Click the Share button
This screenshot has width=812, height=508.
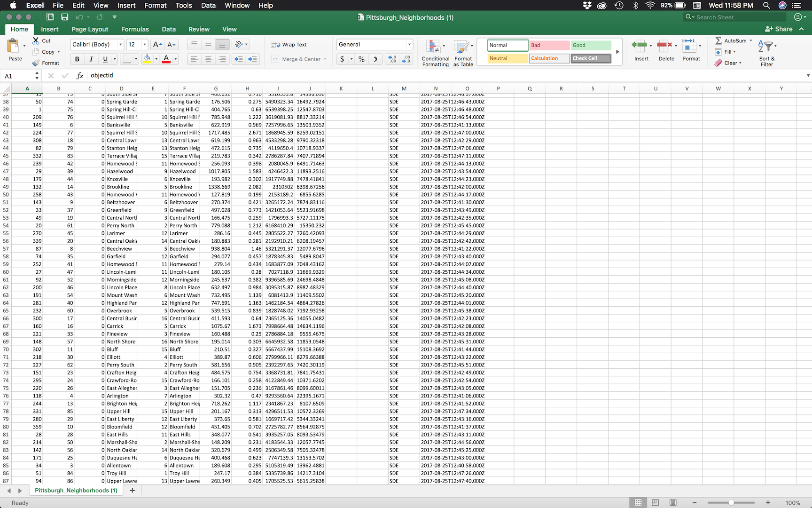pyautogui.click(x=779, y=29)
